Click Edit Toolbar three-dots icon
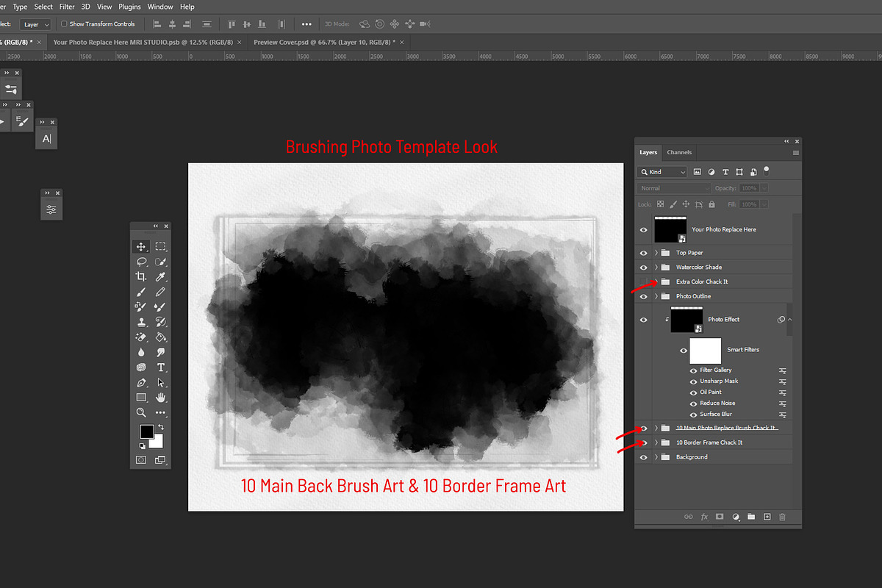The width and height of the screenshot is (882, 588). click(x=160, y=412)
